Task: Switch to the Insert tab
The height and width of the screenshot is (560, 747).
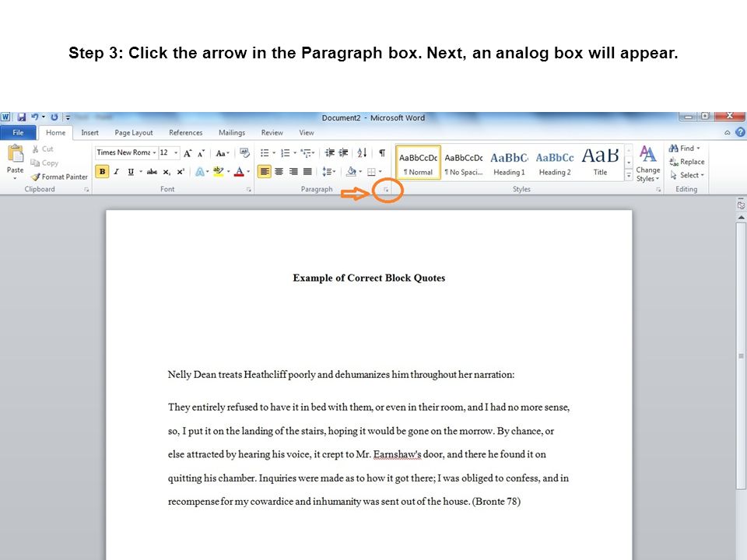Action: pyautogui.click(x=89, y=133)
